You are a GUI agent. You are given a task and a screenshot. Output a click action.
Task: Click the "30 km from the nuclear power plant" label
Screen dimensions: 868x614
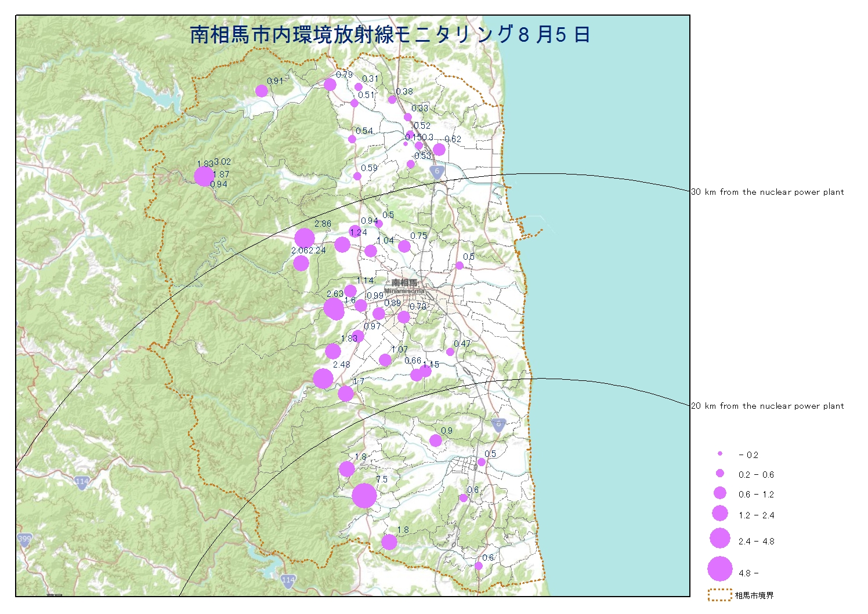[x=768, y=192]
